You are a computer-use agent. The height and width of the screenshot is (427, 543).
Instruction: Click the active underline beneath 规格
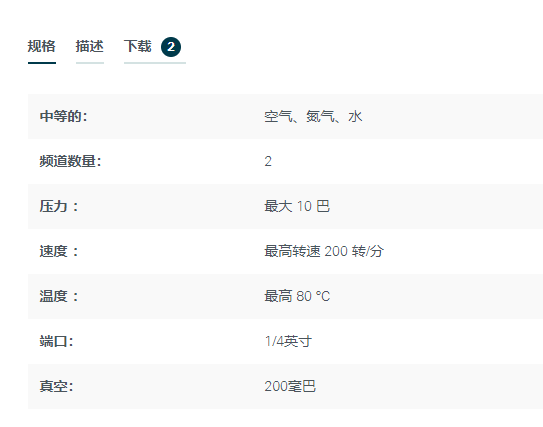point(42,63)
